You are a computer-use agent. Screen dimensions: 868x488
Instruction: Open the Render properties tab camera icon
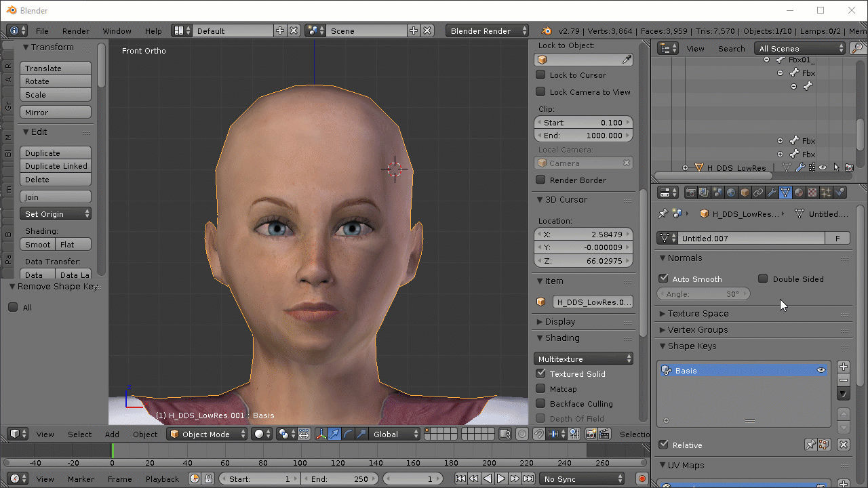tap(691, 193)
